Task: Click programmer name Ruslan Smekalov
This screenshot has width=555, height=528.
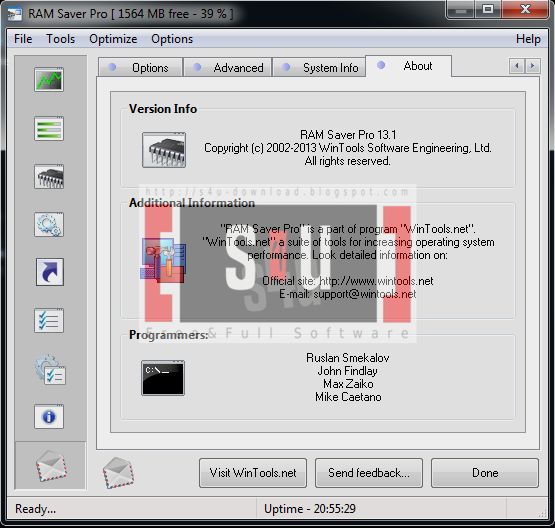Action: coord(348,358)
